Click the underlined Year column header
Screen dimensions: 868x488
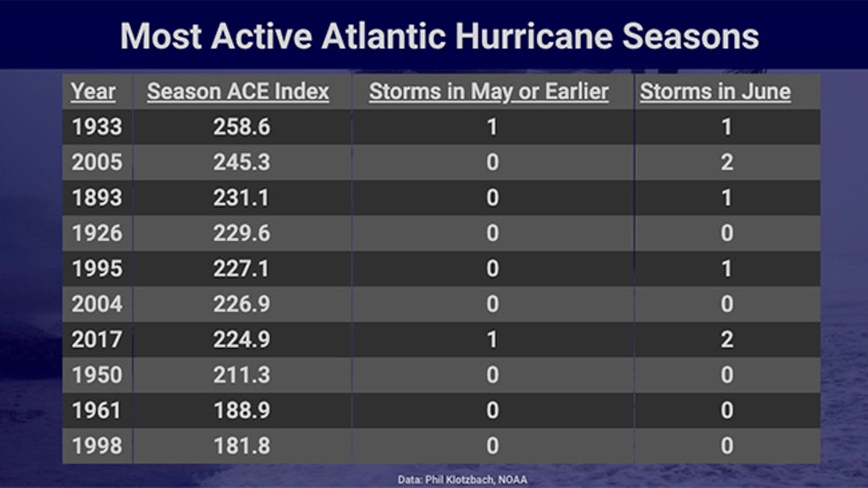pyautogui.click(x=93, y=91)
